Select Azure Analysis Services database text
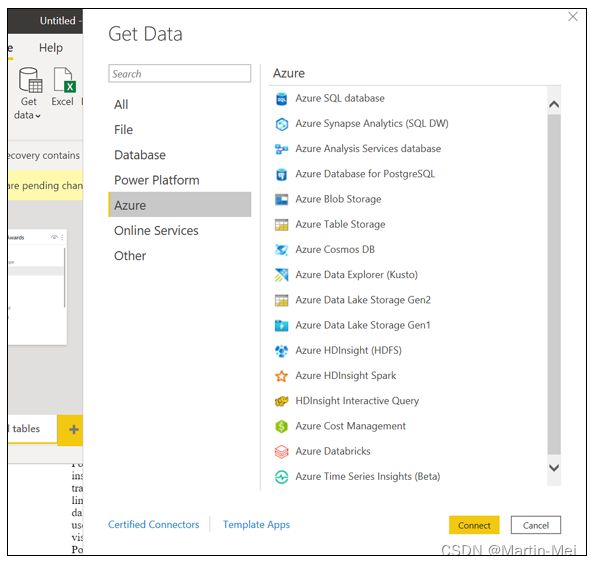The height and width of the screenshot is (566, 591). (x=368, y=149)
